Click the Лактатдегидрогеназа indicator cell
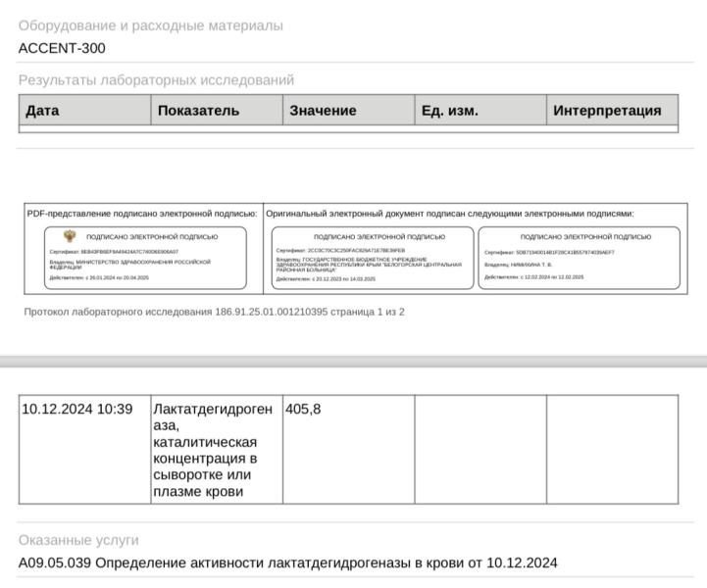The width and height of the screenshot is (707, 588). coord(216,450)
